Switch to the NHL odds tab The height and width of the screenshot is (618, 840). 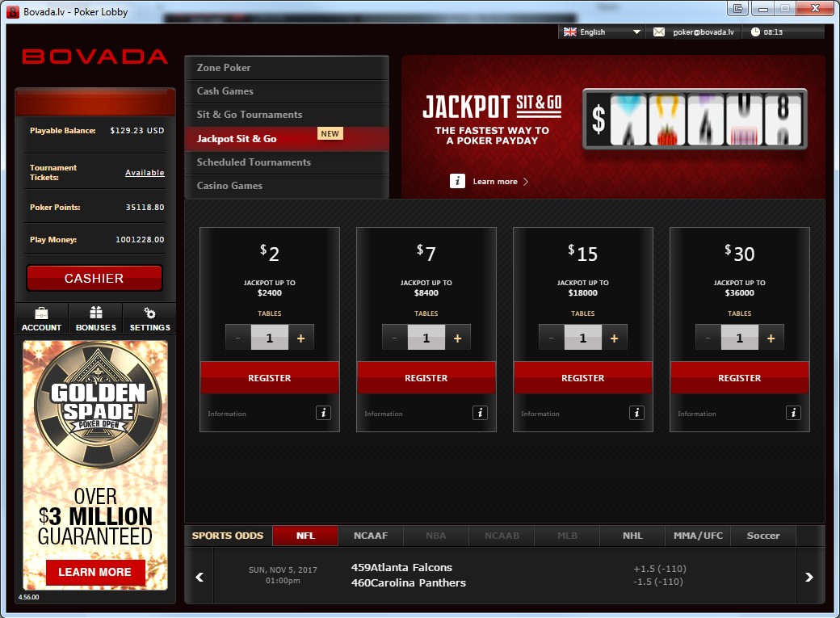pyautogui.click(x=632, y=536)
